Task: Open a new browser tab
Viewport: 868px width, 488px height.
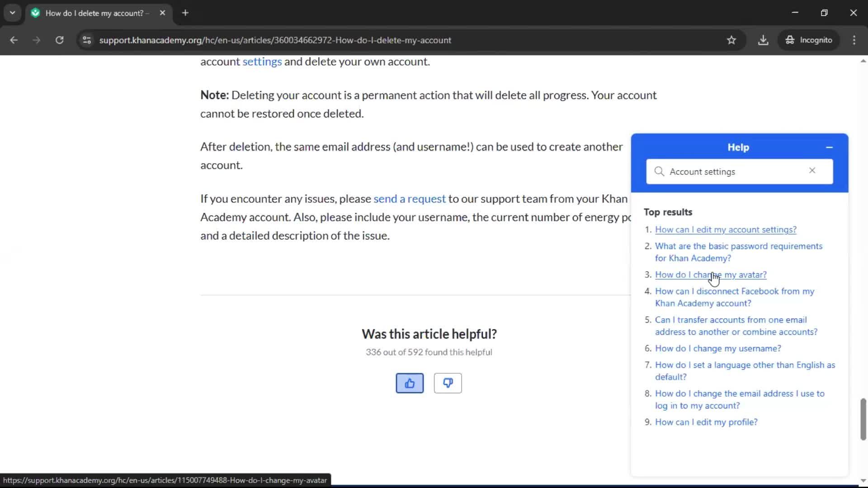Action: [185, 13]
